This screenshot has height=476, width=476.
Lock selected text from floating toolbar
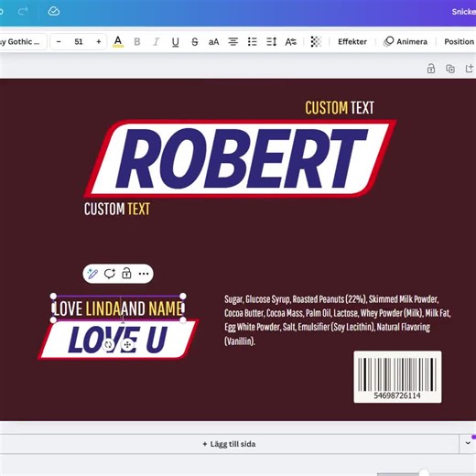pos(126,273)
